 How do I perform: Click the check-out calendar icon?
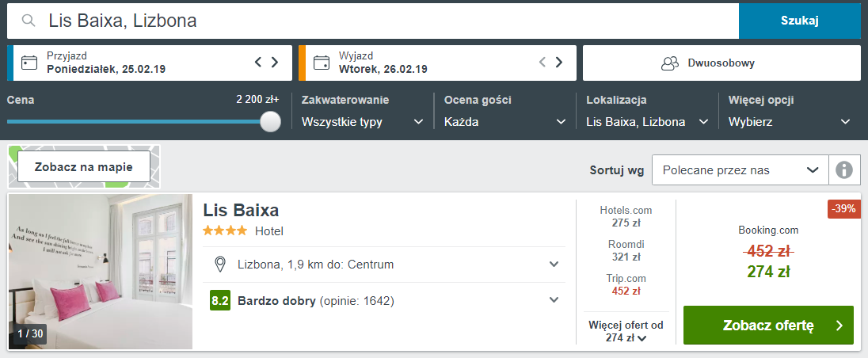321,63
